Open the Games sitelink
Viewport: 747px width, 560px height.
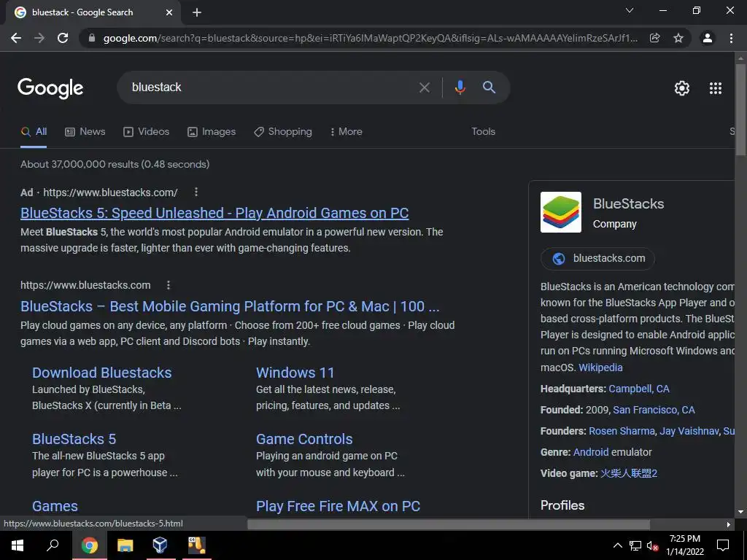(x=55, y=506)
